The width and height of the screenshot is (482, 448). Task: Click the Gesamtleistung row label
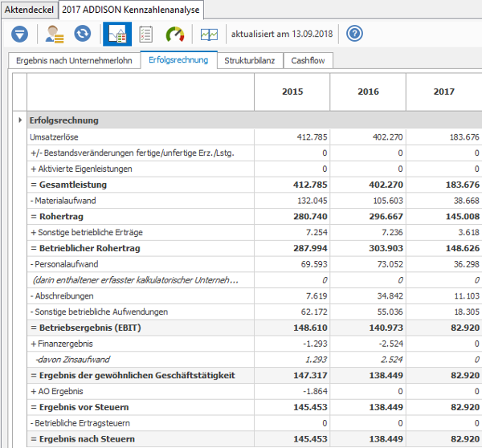69,185
